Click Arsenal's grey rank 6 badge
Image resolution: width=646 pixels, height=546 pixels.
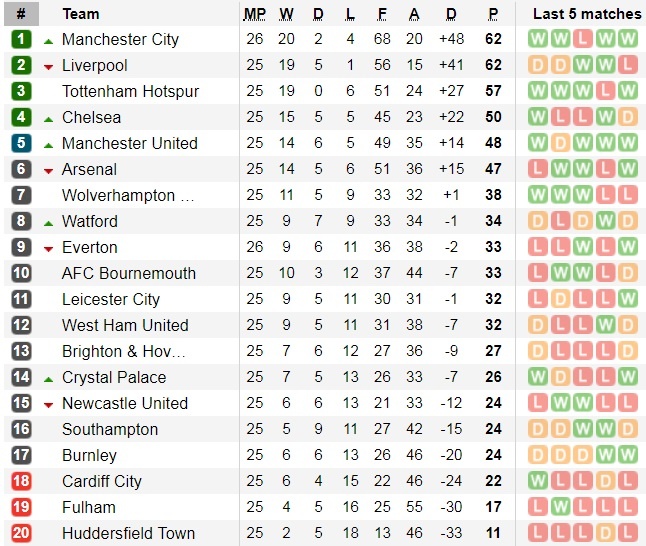click(x=21, y=169)
